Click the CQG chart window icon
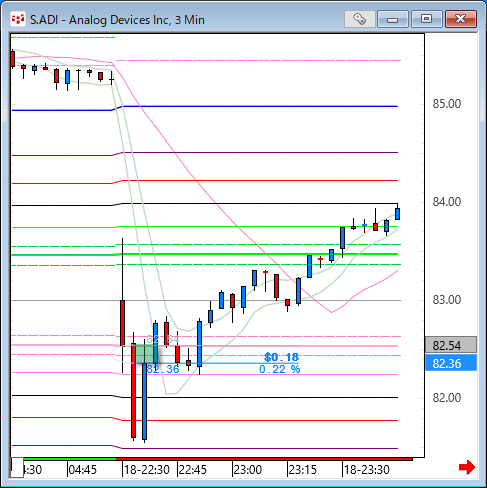 (x=18, y=19)
